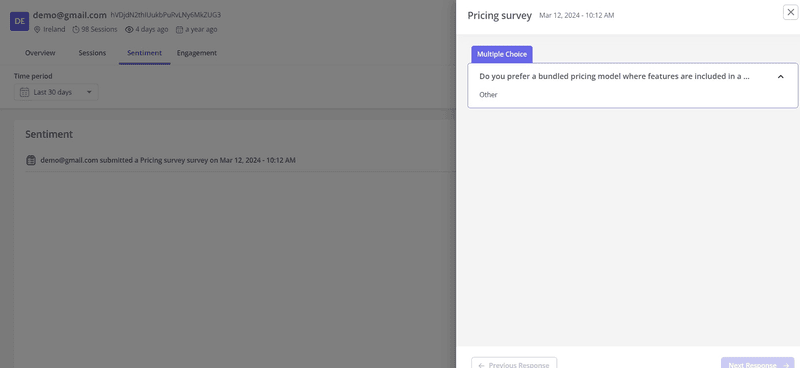This screenshot has height=368, width=800.
Task: Open the Overview tab
Action: pos(40,53)
